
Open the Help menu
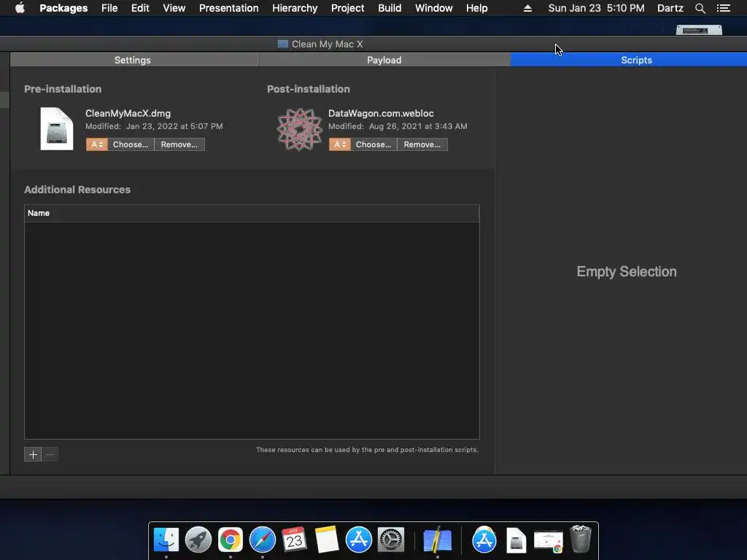pos(477,8)
